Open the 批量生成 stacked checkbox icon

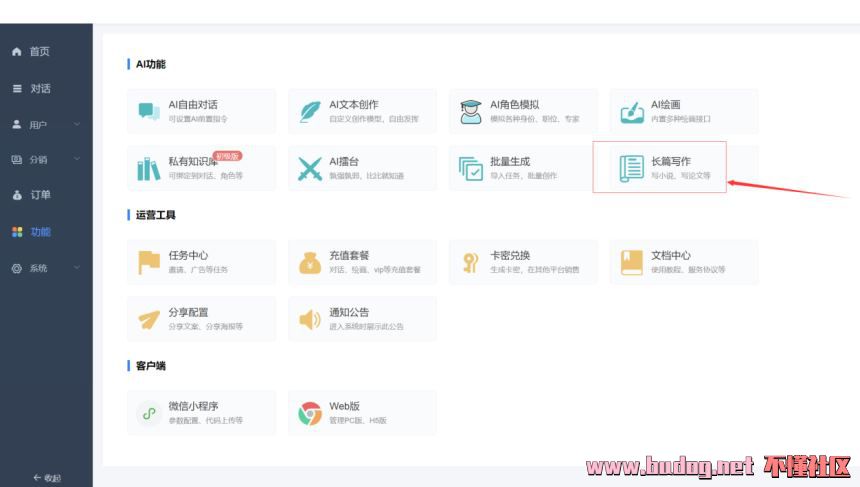coord(471,168)
